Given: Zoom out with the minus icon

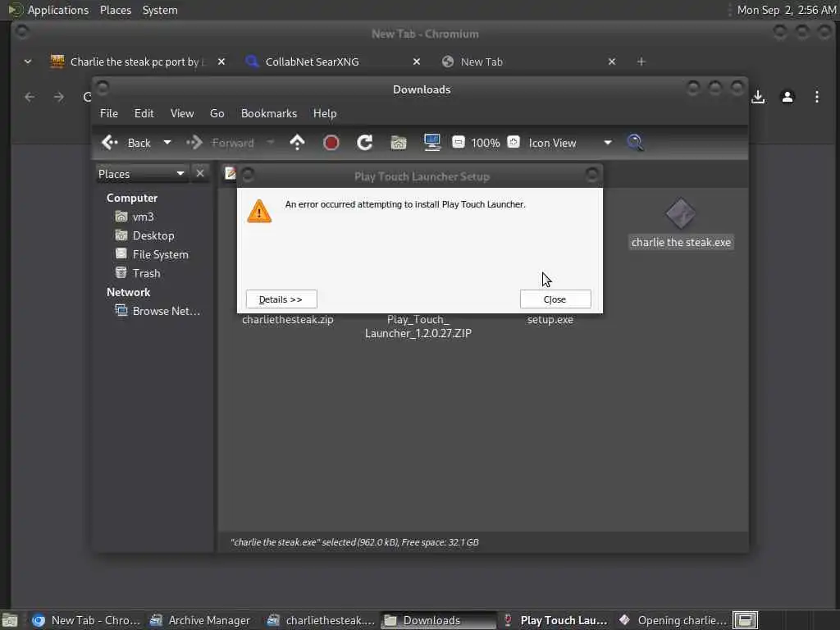Looking at the screenshot, I should coord(459,142).
